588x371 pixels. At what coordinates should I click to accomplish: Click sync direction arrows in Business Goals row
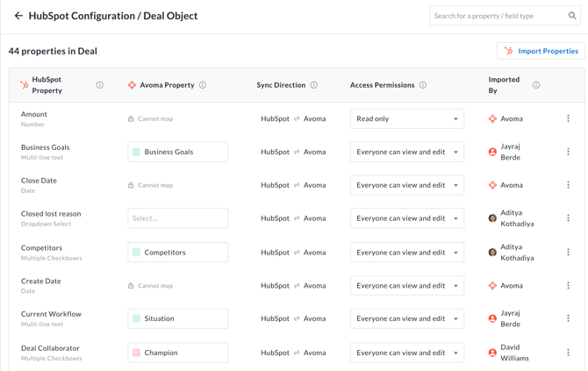tap(297, 152)
